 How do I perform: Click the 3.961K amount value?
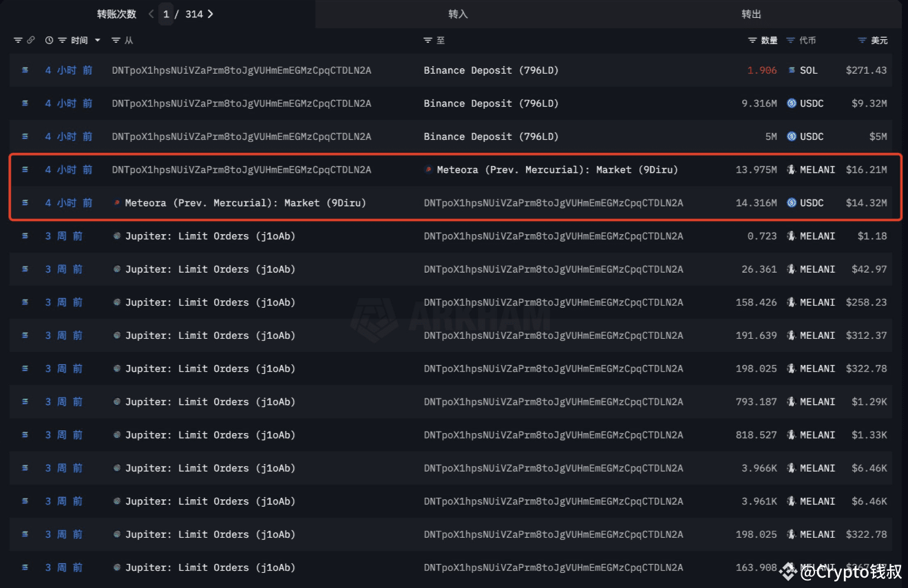pos(759,501)
